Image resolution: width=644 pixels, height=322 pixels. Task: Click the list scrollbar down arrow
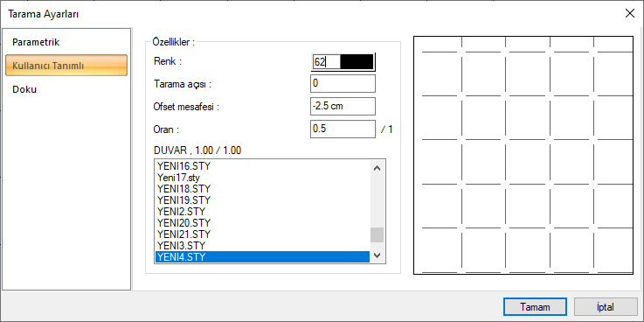click(377, 255)
